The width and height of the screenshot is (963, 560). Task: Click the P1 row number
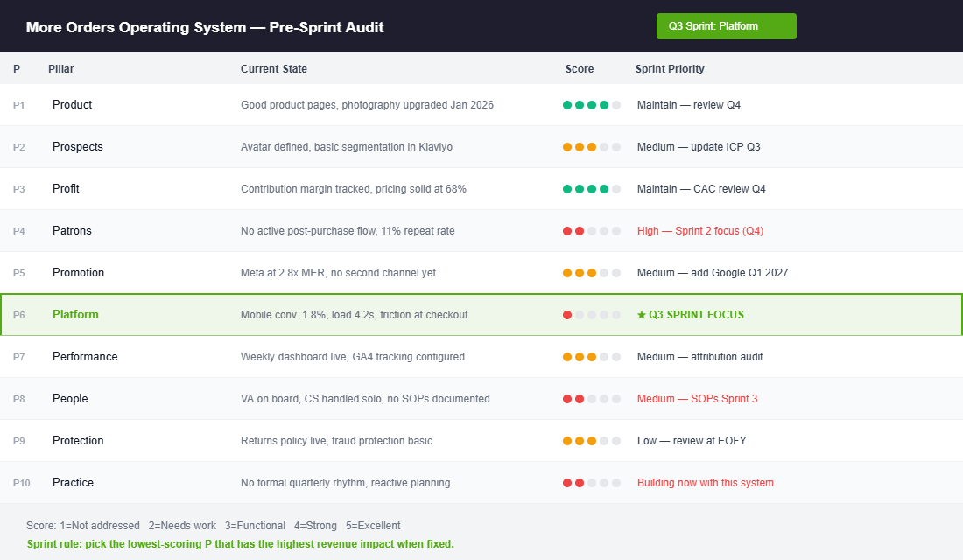19,105
